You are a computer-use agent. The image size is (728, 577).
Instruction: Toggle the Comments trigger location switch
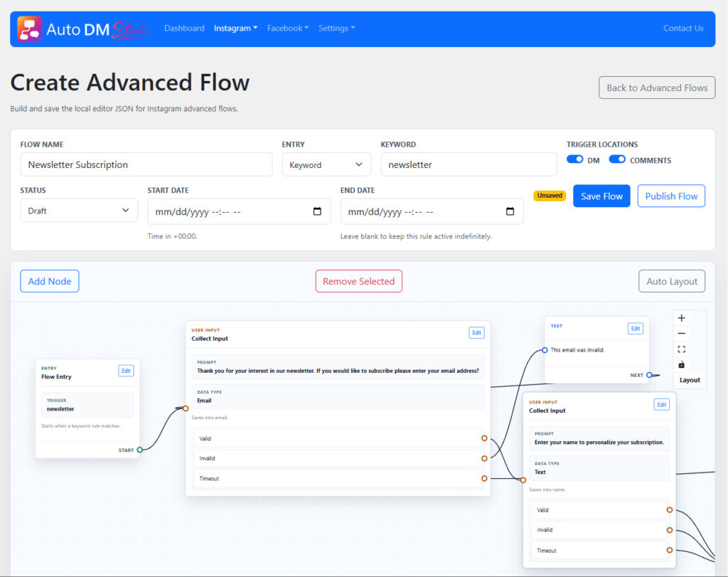(617, 159)
